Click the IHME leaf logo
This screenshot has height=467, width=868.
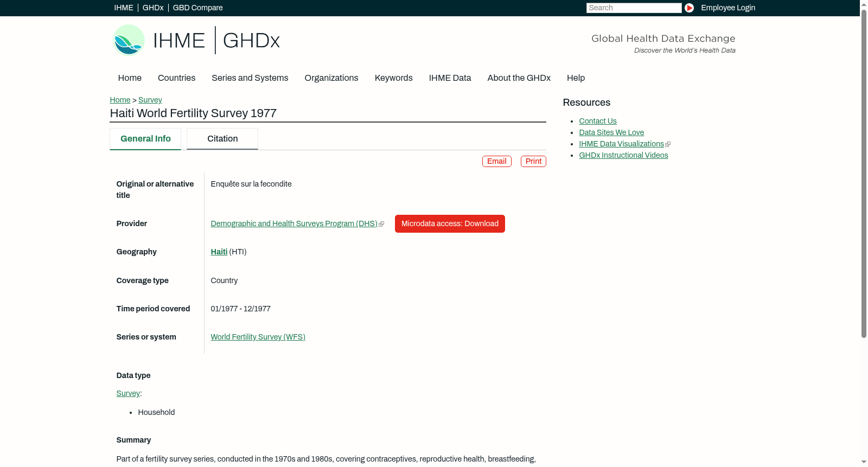[x=129, y=40]
